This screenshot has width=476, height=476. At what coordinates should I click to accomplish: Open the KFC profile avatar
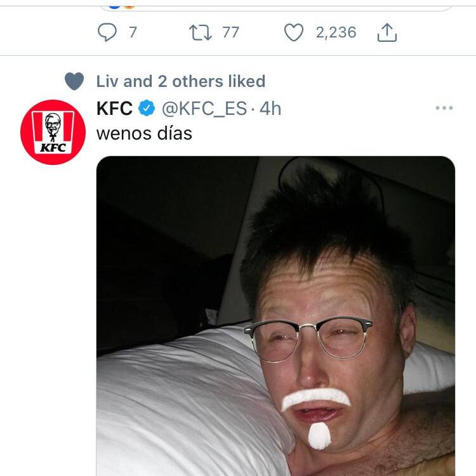point(53,132)
